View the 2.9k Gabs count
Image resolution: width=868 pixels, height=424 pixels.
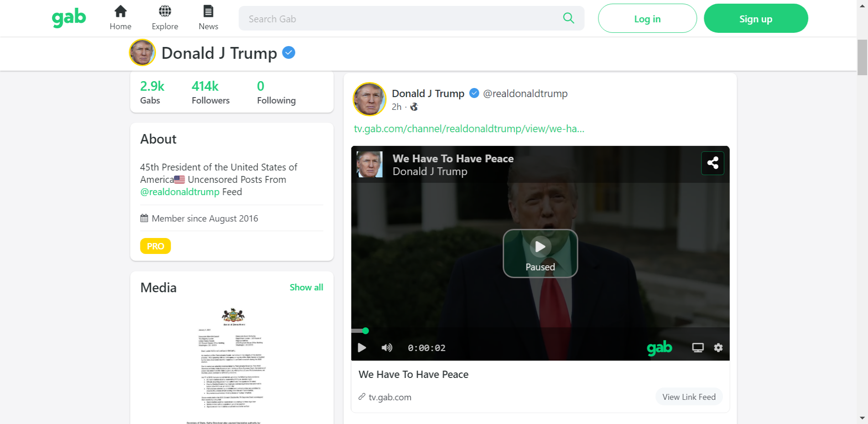coord(152,92)
